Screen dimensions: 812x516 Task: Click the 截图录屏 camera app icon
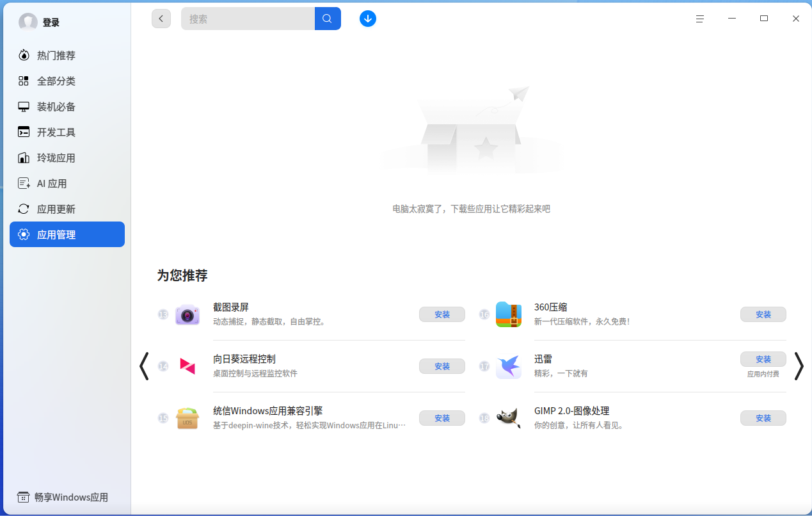coord(187,314)
